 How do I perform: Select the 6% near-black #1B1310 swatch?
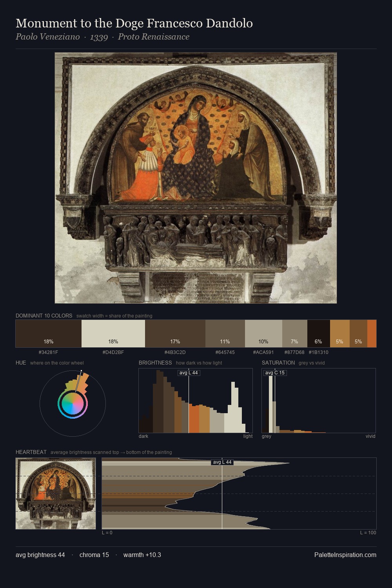(319, 334)
